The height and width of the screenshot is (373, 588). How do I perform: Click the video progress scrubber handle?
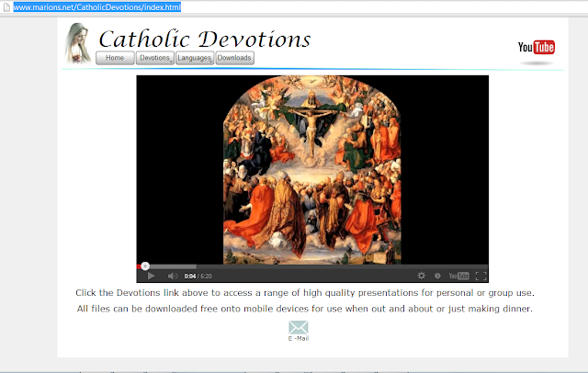tap(145, 266)
